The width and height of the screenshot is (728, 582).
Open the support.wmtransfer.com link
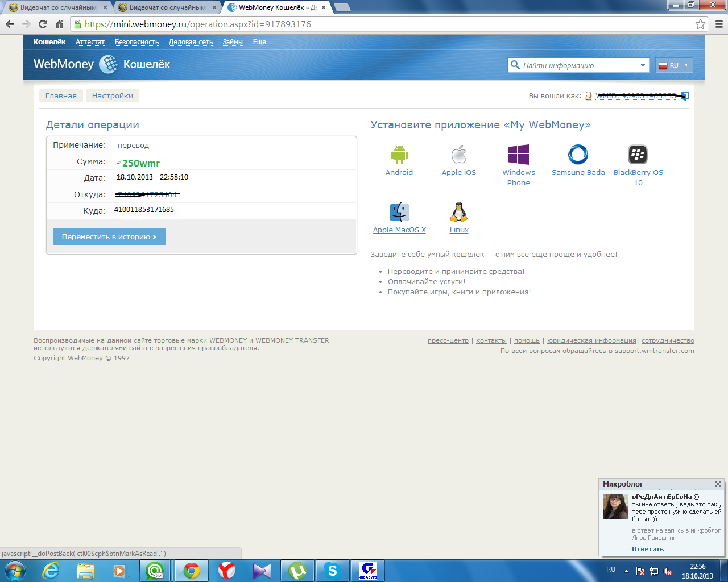pyautogui.click(x=655, y=351)
